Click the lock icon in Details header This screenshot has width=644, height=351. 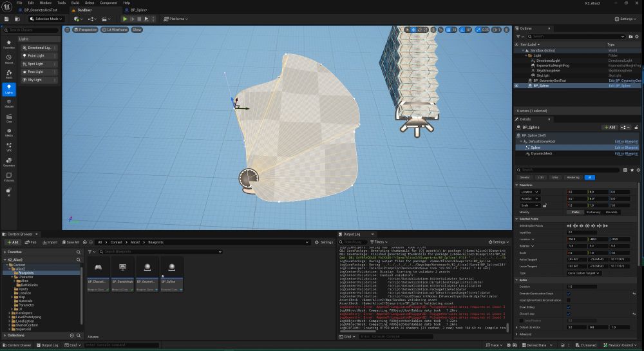[x=636, y=128]
